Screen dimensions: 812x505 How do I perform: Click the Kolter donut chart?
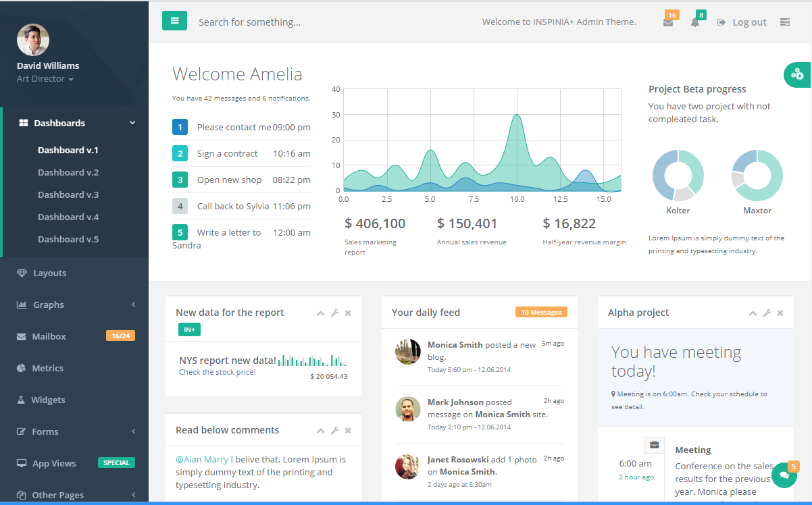678,176
